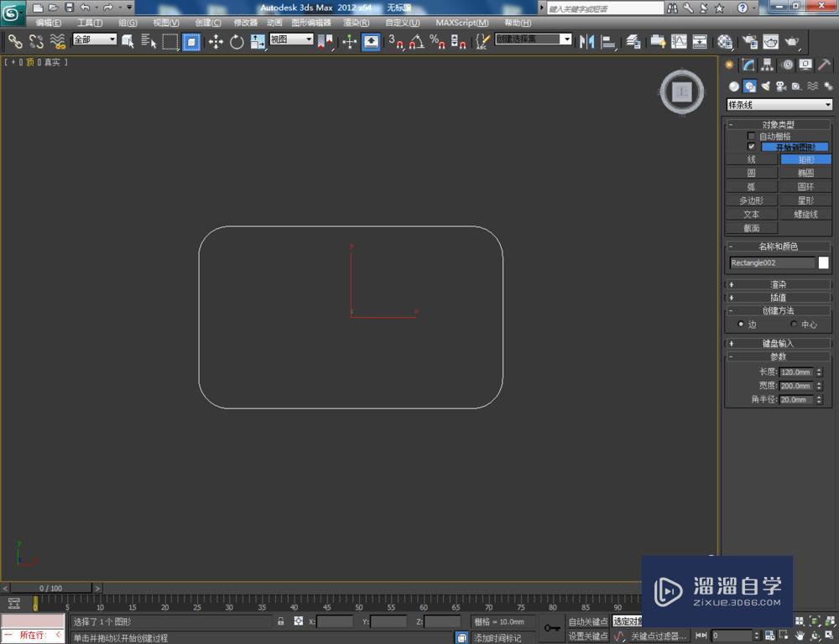This screenshot has height=644, width=839.
Task: Open the Material Editor icon
Action: [725, 39]
